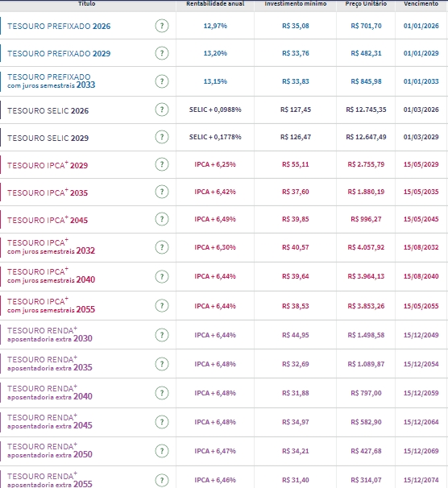The height and width of the screenshot is (488, 448).
Task: Show help icon for Renda+ aposentadoria extra 2045
Action: pos(162,422)
